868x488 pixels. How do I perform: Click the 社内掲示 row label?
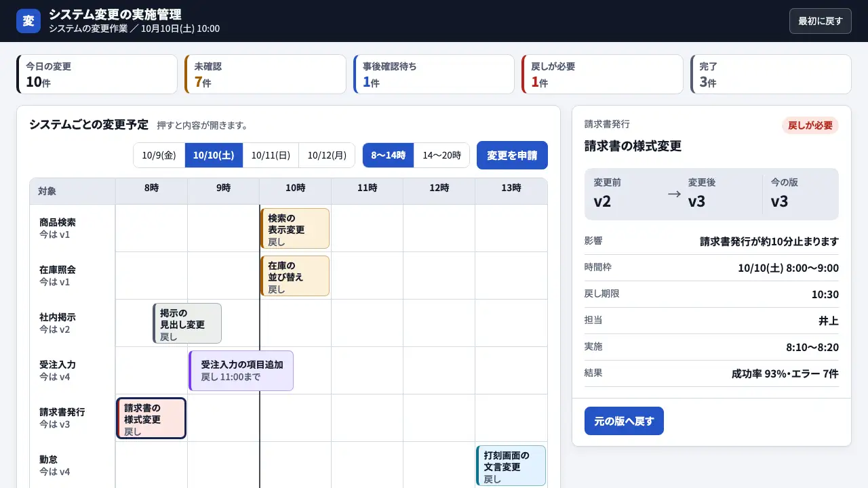coord(58,317)
